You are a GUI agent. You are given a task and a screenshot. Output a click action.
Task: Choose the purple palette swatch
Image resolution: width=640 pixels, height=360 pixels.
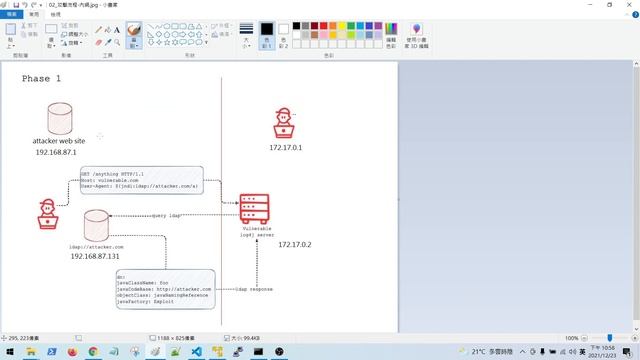[x=378, y=26]
